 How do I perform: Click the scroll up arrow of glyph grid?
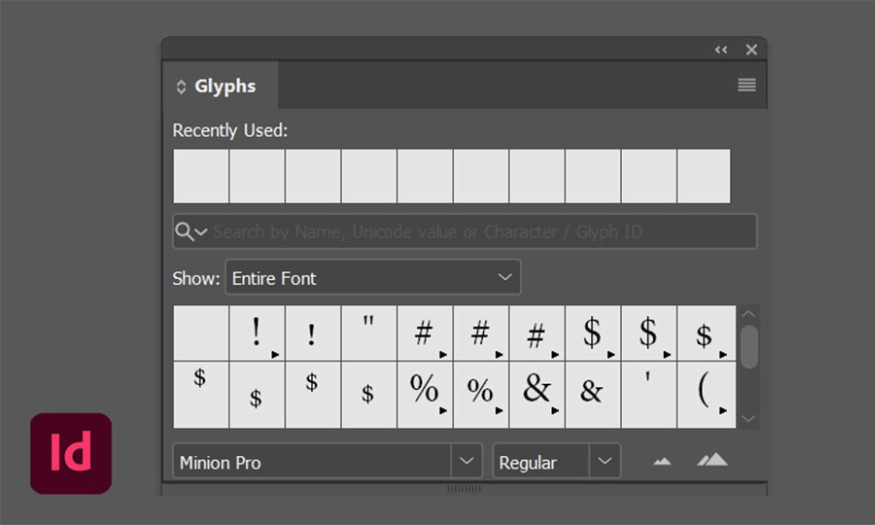pos(748,314)
